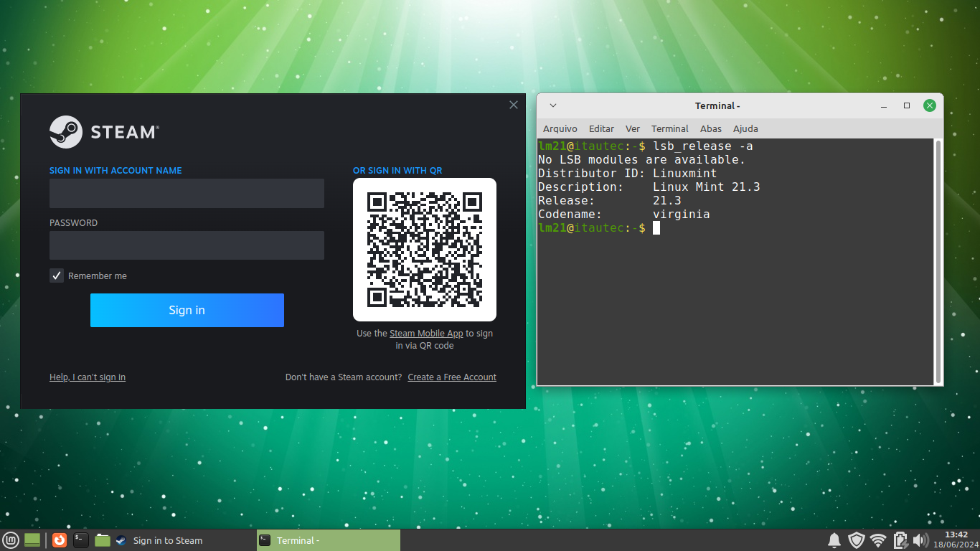The image size is (980, 551).
Task: Click the Terminal taskbar window button
Action: pyautogui.click(x=329, y=540)
